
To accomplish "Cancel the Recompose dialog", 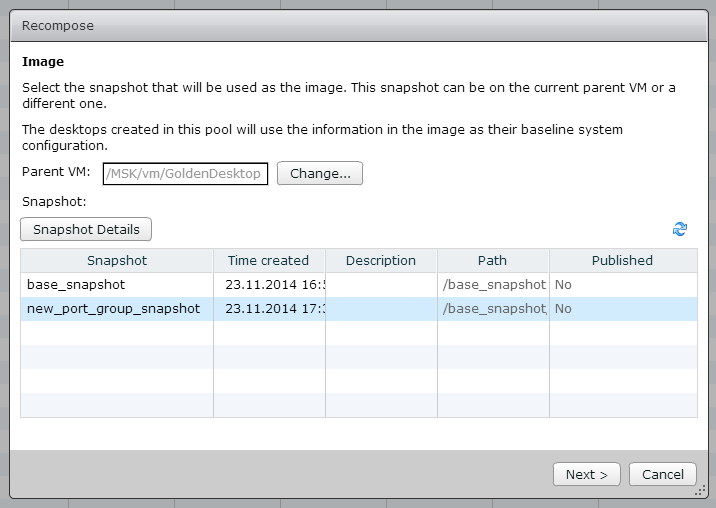I will point(663,474).
